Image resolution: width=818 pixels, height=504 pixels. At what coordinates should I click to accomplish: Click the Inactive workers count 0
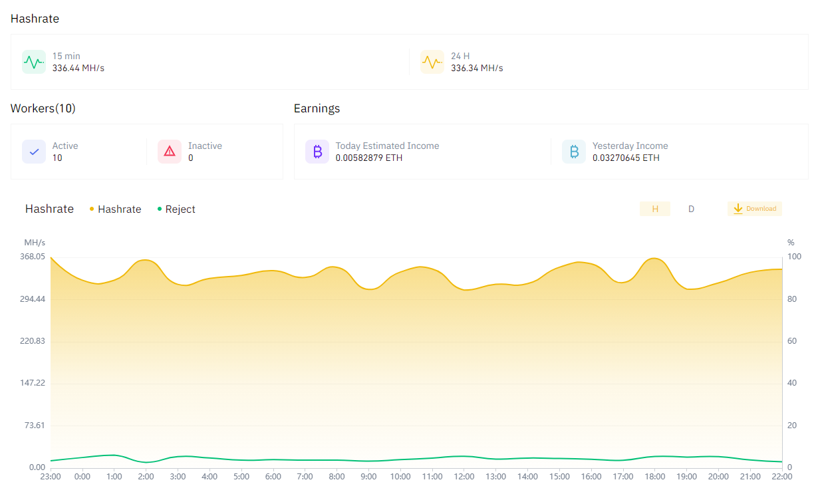coord(191,158)
